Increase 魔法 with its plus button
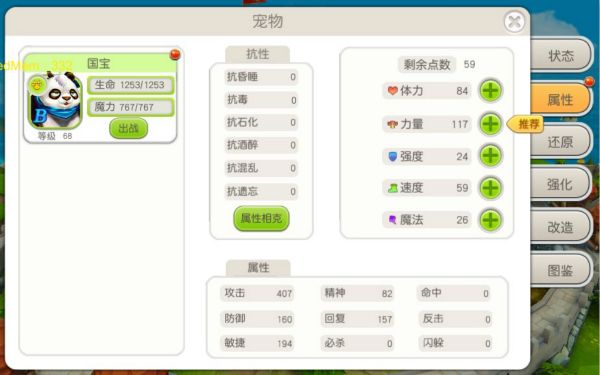600x375 pixels. 491,220
